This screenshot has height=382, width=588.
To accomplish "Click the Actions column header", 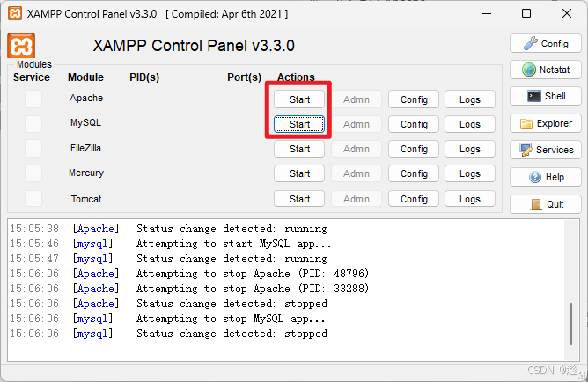I will [x=296, y=77].
